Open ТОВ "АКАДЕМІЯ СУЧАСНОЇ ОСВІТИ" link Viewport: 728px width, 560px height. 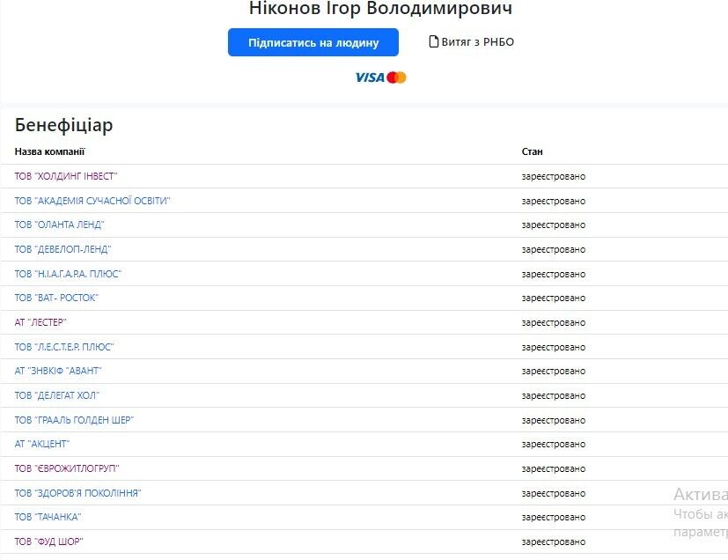pos(92,201)
